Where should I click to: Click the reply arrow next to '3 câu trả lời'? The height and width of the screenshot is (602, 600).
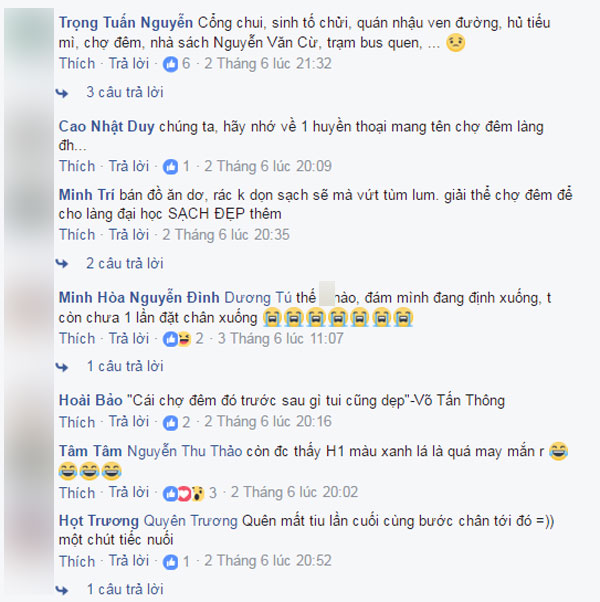[62, 93]
